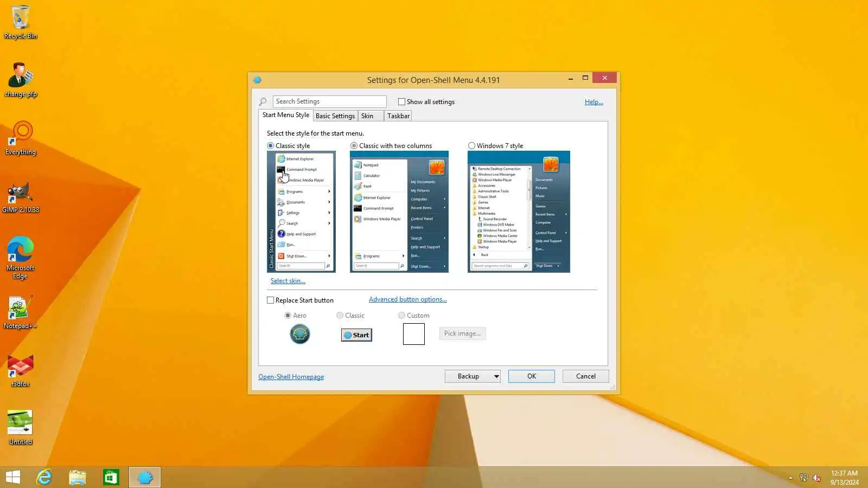Image resolution: width=868 pixels, height=488 pixels.
Task: Open Advanced button options... link
Action: point(408,299)
